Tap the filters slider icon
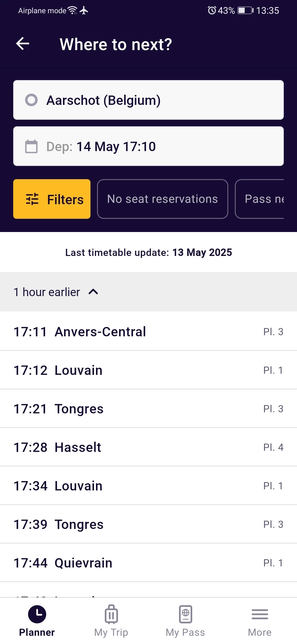 pyautogui.click(x=32, y=199)
